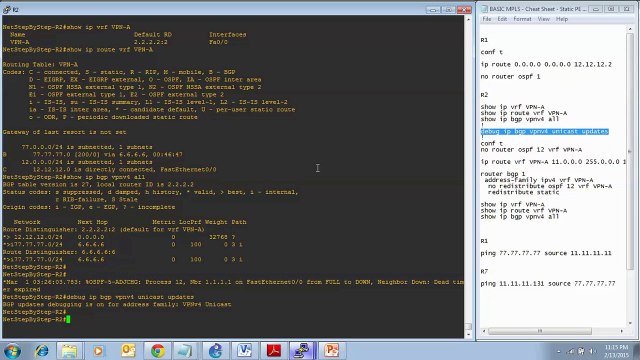The width and height of the screenshot is (640, 360).
Task: Click Notepad vertical scrollbar up arrow
Action: click(630, 29)
